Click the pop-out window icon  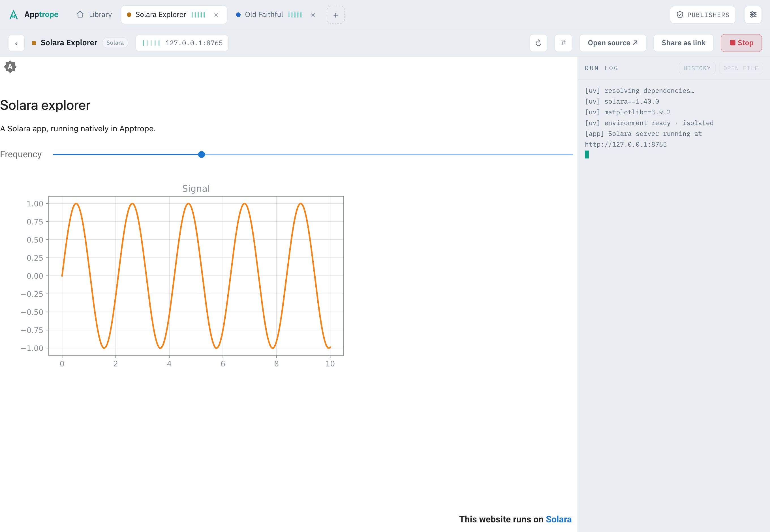coord(563,43)
